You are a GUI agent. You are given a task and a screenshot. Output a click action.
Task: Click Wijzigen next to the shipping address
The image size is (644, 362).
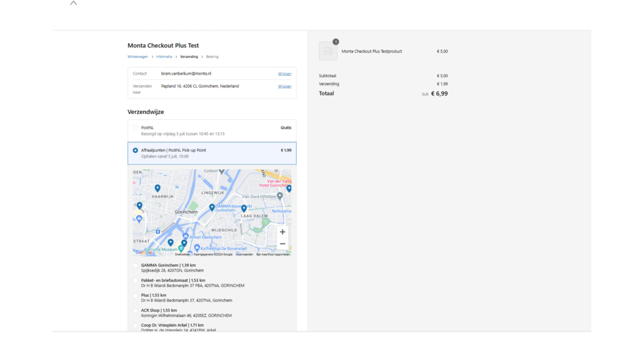[x=285, y=86]
